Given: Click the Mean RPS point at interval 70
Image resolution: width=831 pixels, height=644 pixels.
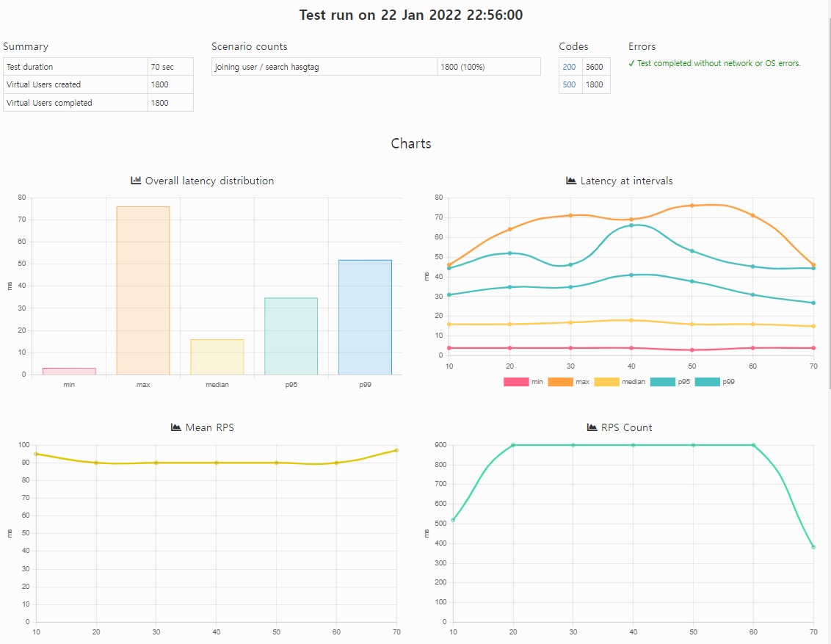Looking at the screenshot, I should tap(396, 451).
